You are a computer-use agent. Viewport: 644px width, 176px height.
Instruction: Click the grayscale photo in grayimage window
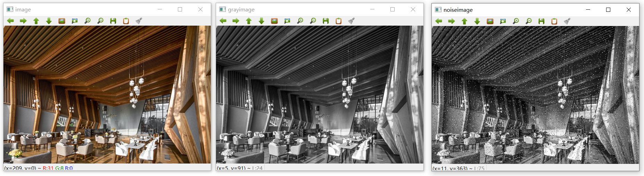(x=320, y=95)
